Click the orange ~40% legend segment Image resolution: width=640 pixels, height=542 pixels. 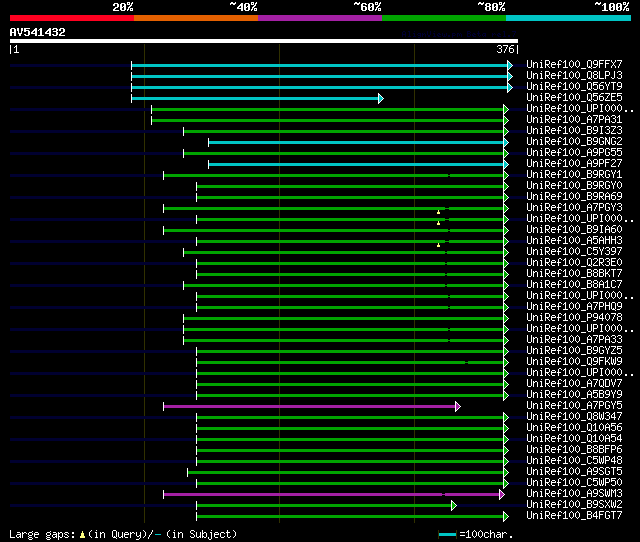pos(196,18)
